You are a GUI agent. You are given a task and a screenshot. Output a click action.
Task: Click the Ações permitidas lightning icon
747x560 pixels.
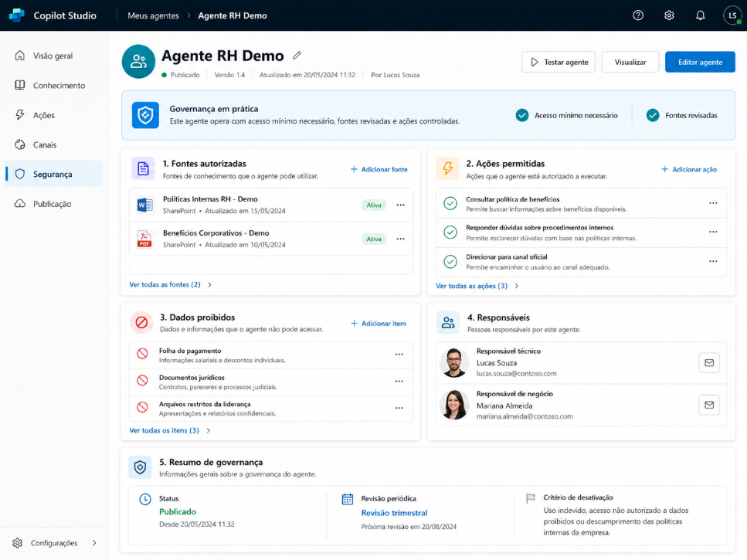point(448,168)
